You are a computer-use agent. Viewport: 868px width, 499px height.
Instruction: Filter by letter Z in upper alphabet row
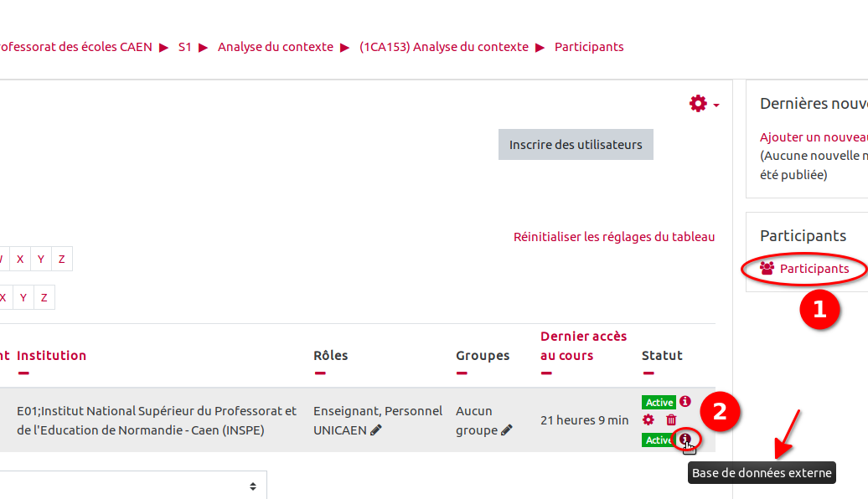pos(61,260)
